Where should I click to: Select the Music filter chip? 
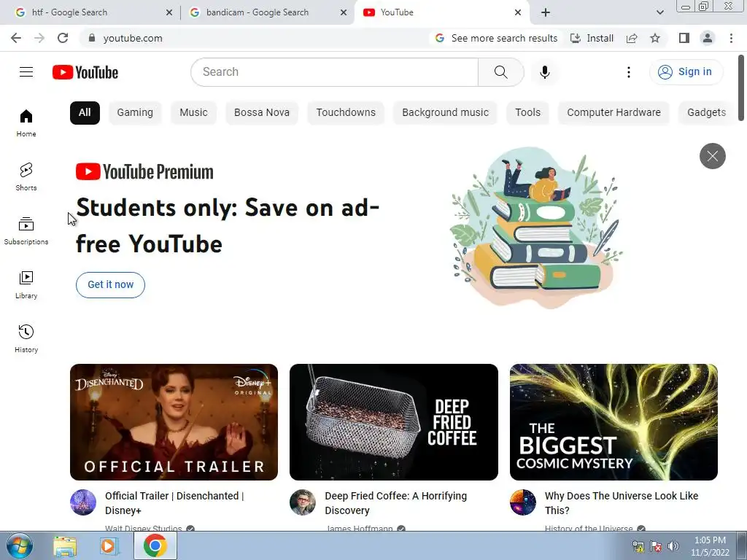tap(193, 113)
